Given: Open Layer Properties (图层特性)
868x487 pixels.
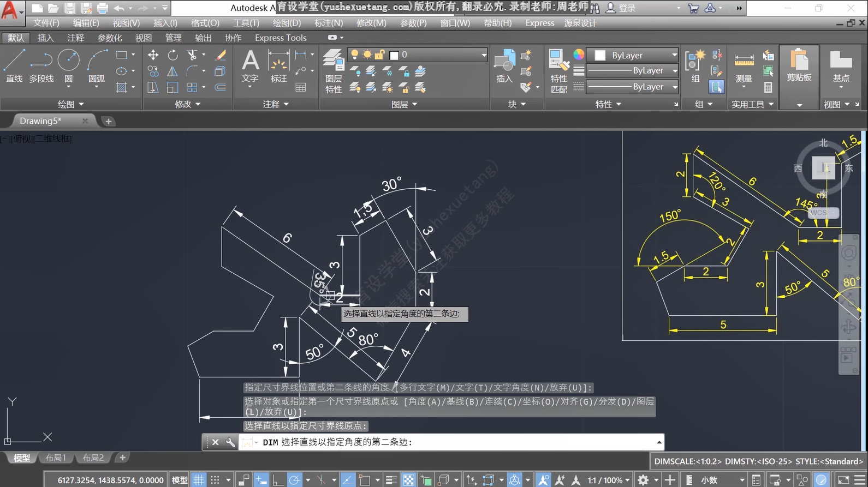Looking at the screenshot, I should tap(334, 71).
